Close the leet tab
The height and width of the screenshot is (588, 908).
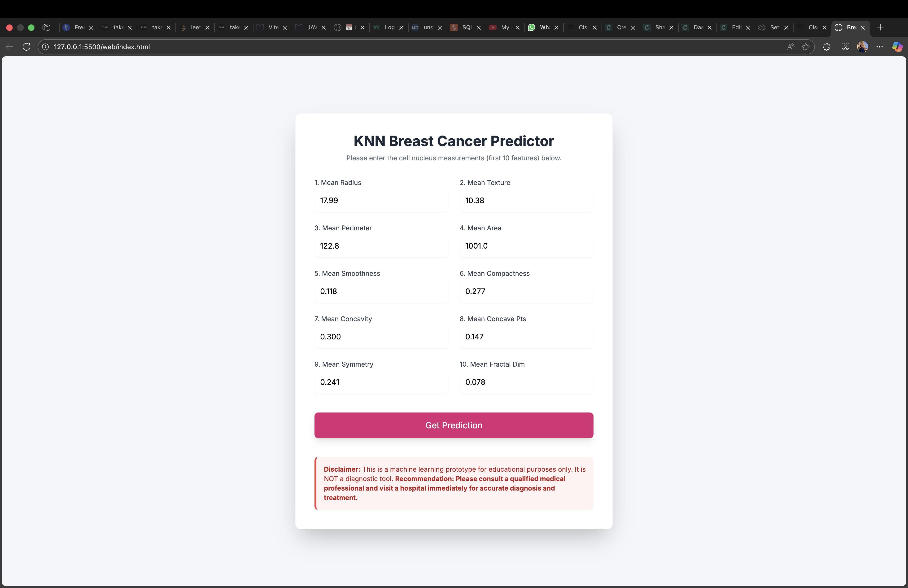coord(207,27)
